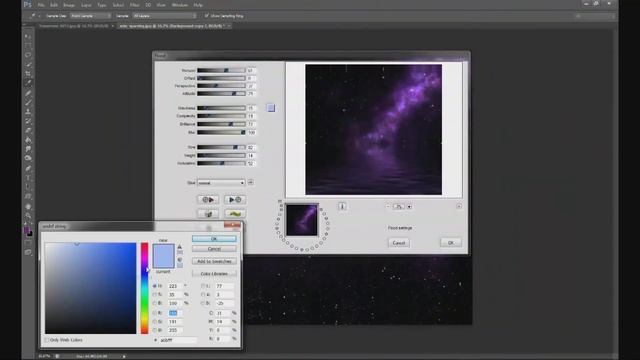Click the Horizon slider in Flood
640x360 pixels.
coord(221,70)
